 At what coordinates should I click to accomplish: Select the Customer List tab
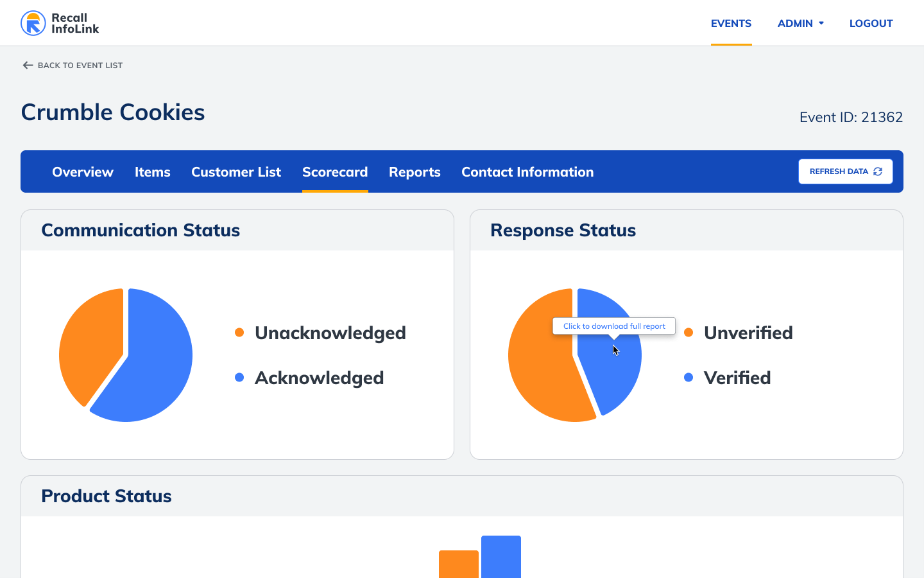[236, 172]
